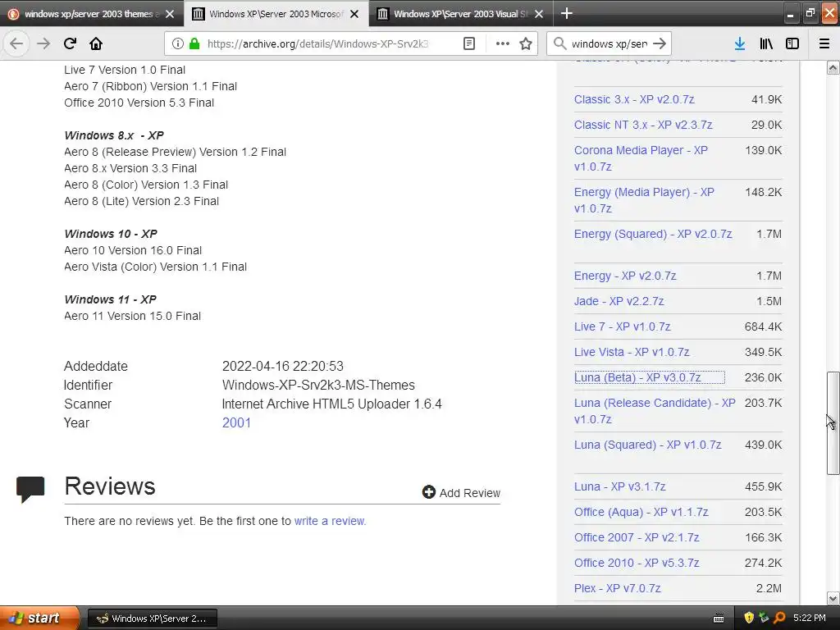The width and height of the screenshot is (840, 630).
Task: Go back to the previous page
Action: click(16, 43)
